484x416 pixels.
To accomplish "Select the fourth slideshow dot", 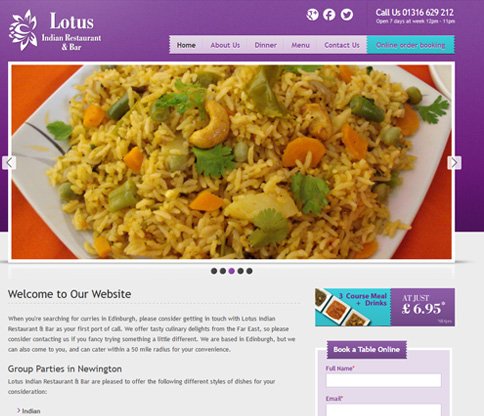I will 240,271.
